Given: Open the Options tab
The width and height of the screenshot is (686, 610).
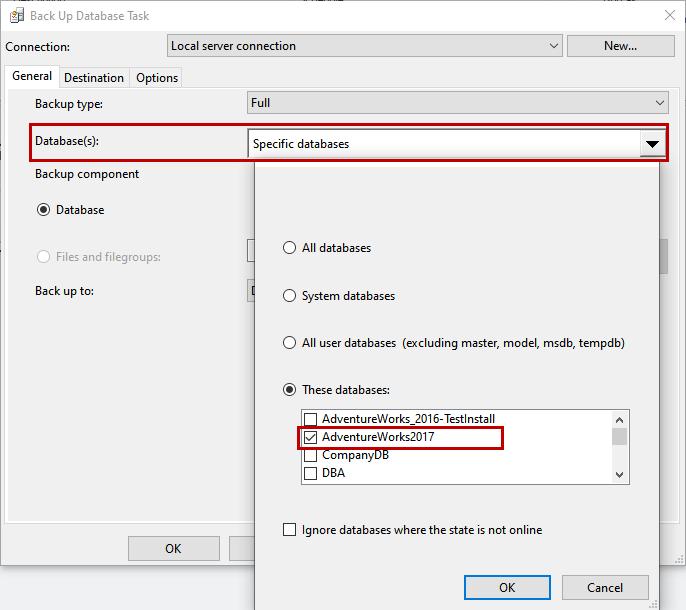Looking at the screenshot, I should pyautogui.click(x=157, y=78).
